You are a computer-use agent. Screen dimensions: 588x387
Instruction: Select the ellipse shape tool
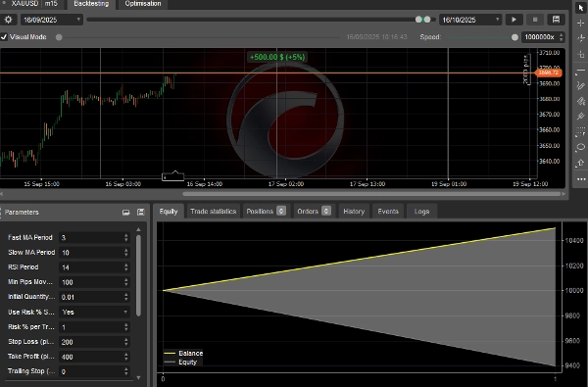pyautogui.click(x=581, y=147)
